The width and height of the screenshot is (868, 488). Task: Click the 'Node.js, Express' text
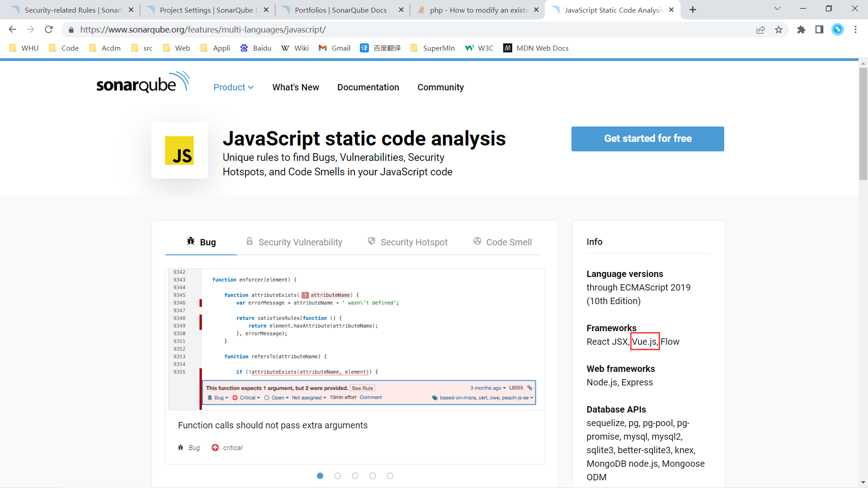tap(620, 382)
